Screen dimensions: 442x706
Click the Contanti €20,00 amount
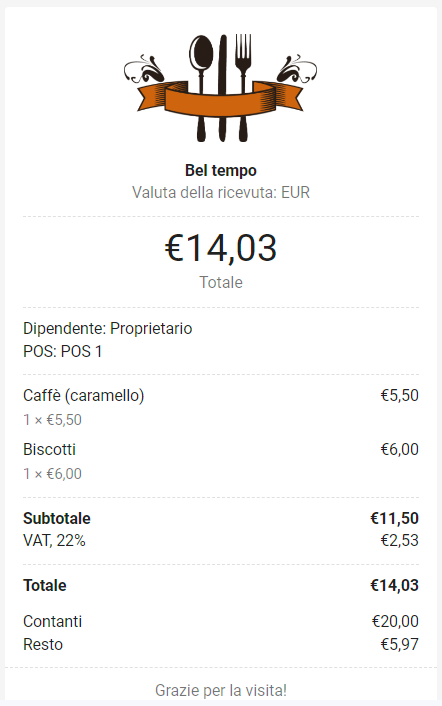pos(395,621)
